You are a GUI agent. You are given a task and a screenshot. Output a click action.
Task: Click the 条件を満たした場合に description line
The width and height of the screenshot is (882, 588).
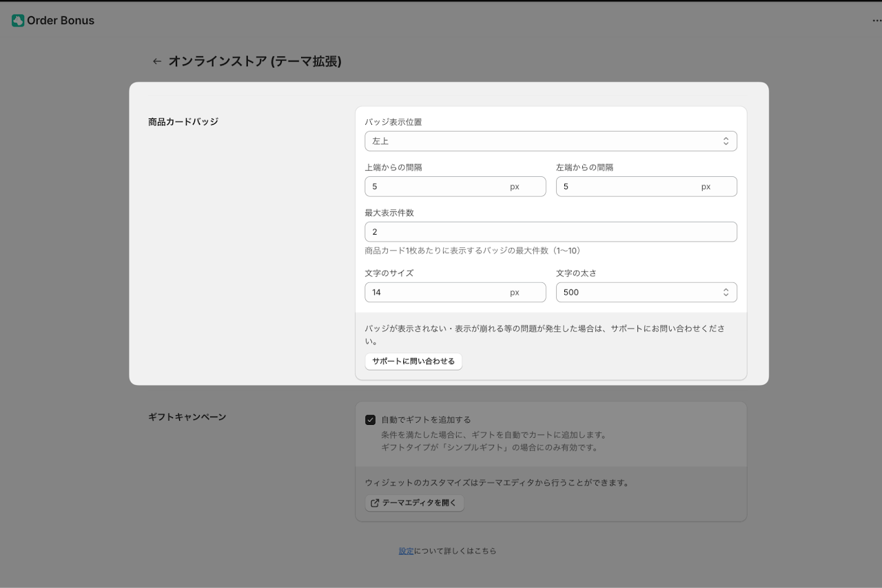coord(494,435)
